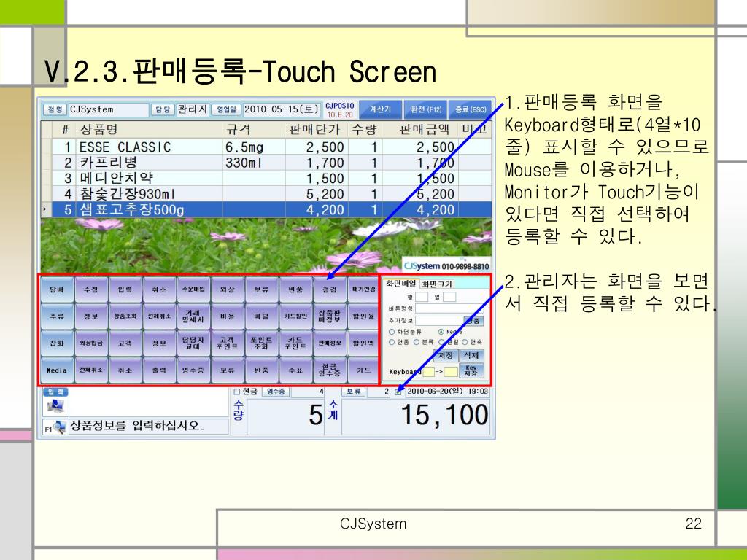The image size is (747, 560).
Task: Switch to the 화면크기 tab
Action: [438, 284]
